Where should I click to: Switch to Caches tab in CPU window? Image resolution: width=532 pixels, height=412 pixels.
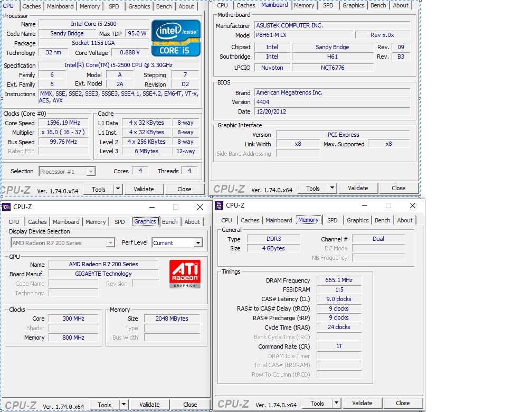pyautogui.click(x=32, y=6)
